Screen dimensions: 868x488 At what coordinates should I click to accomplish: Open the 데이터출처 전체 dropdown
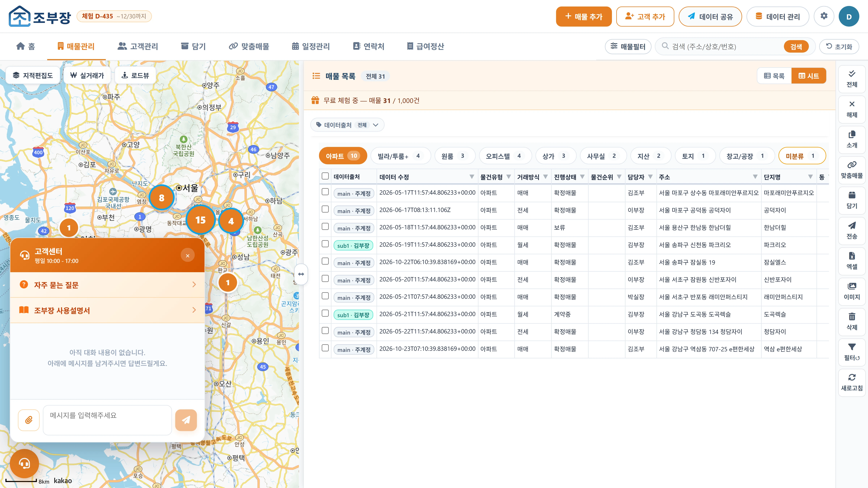point(347,125)
